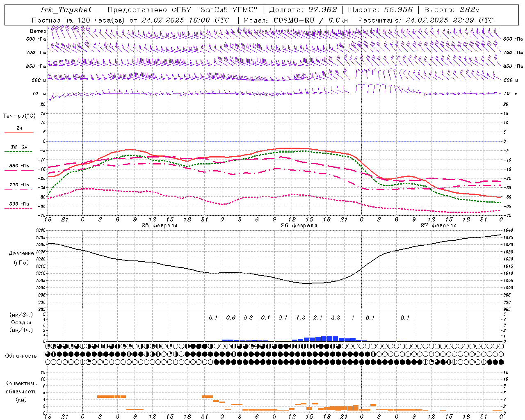Click the tallest blue precipitation bar

[x=329, y=338]
